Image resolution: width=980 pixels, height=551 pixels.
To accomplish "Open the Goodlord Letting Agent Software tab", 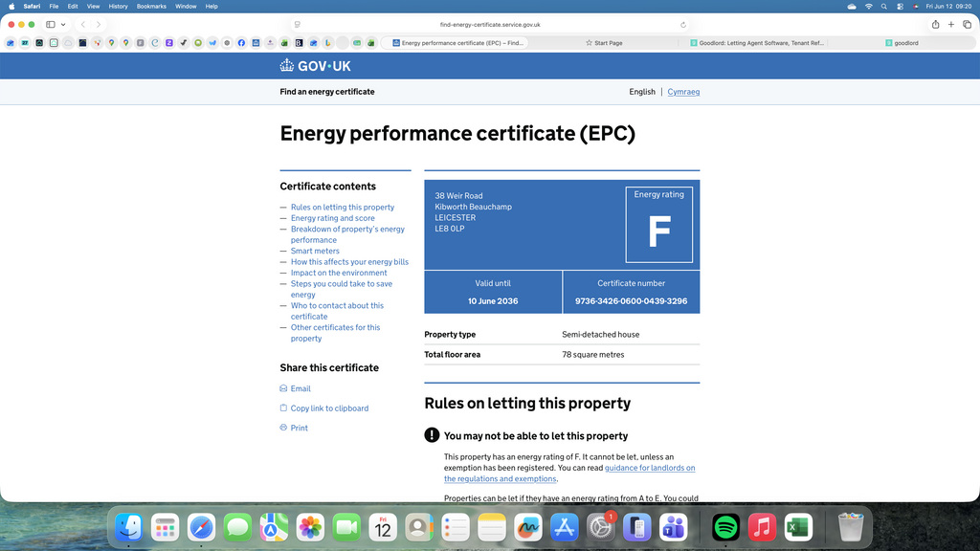I will [x=756, y=43].
